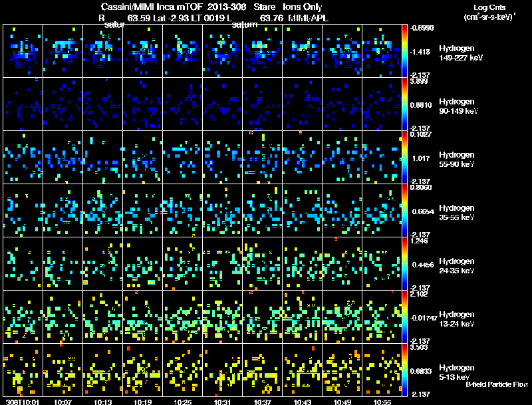Click the '10:49' time label
Viewport: 532px width, 405px height.
tap(342, 402)
